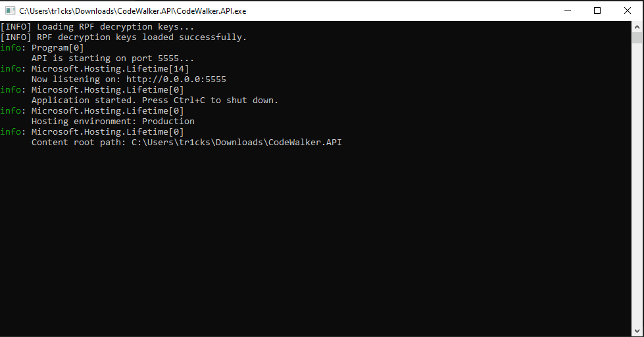This screenshot has height=337, width=644.
Task: Minimize the CodeWalker.API console window
Action: point(567,11)
